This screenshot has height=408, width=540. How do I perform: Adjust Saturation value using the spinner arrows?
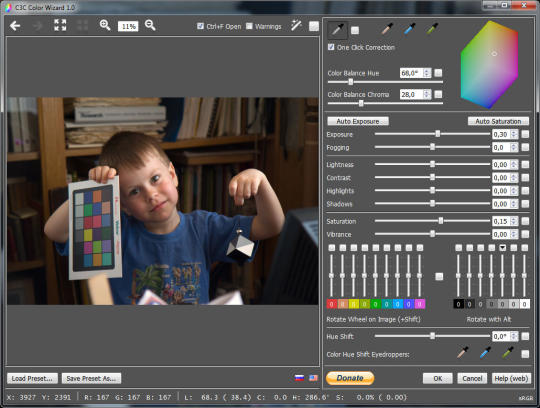pos(514,221)
